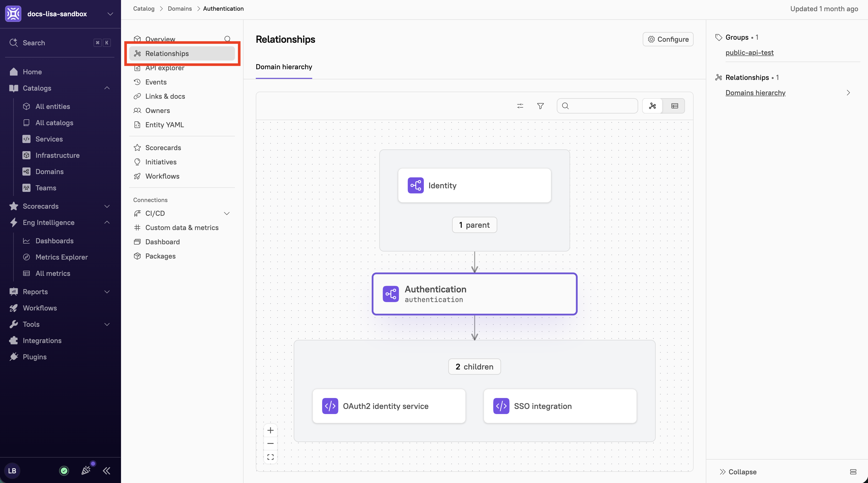Open the what's new party popper icon

86,470
